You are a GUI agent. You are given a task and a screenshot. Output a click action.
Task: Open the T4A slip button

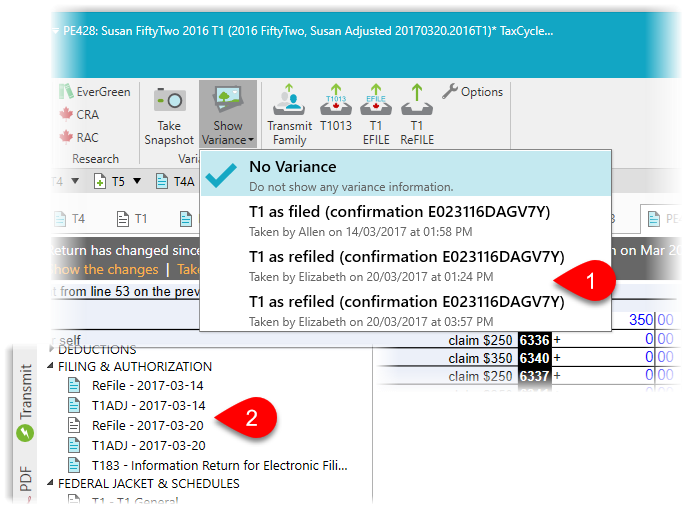point(176,181)
